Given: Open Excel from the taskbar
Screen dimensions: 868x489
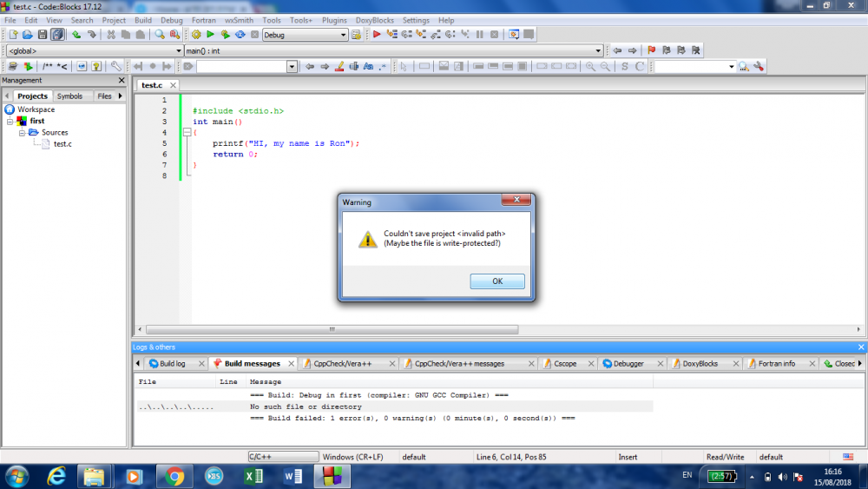Looking at the screenshot, I should click(253, 476).
